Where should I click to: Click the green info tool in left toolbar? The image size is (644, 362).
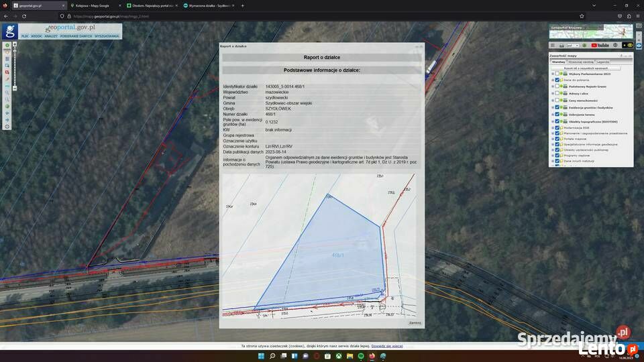pos(7,46)
